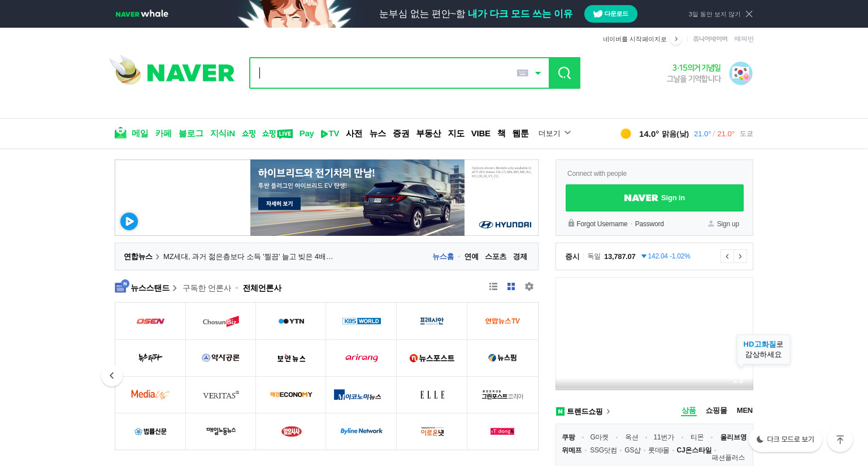Screen dimensions: 868x466
Task: Open VIBE menu item
Action: pos(481,133)
